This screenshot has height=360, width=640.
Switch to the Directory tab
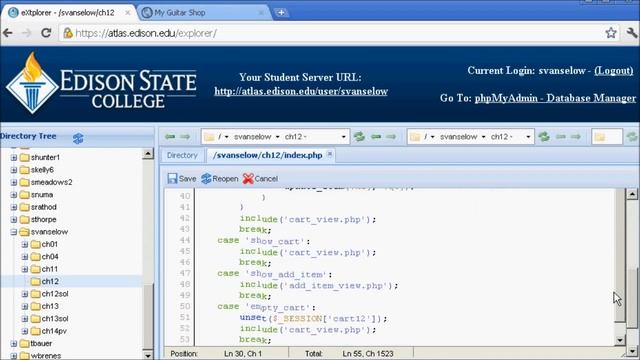pyautogui.click(x=182, y=156)
